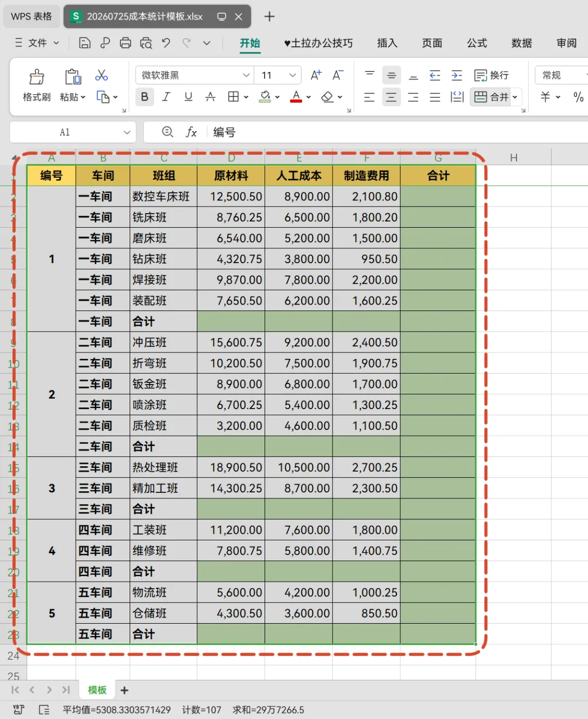Center text horizontally
588x719 pixels.
tap(391, 97)
